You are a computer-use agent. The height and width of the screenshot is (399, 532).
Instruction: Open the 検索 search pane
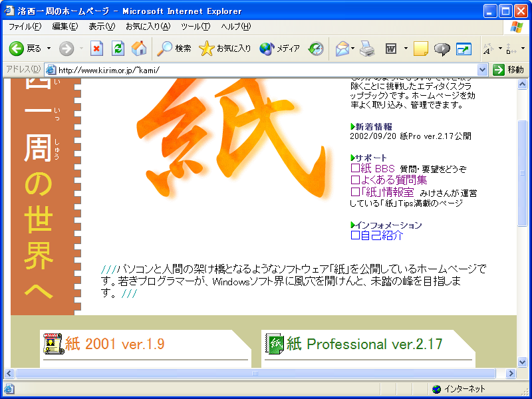tap(174, 49)
